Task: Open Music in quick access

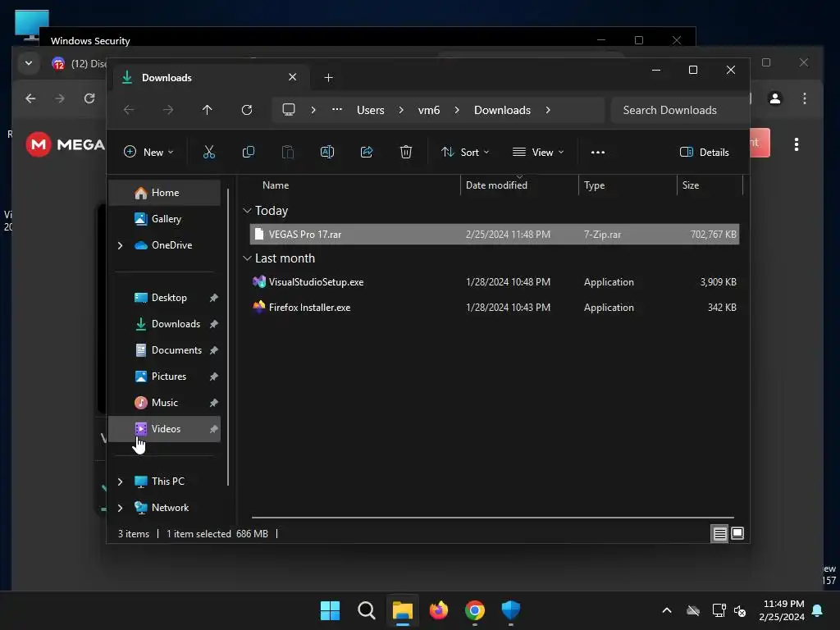Action: pos(164,403)
